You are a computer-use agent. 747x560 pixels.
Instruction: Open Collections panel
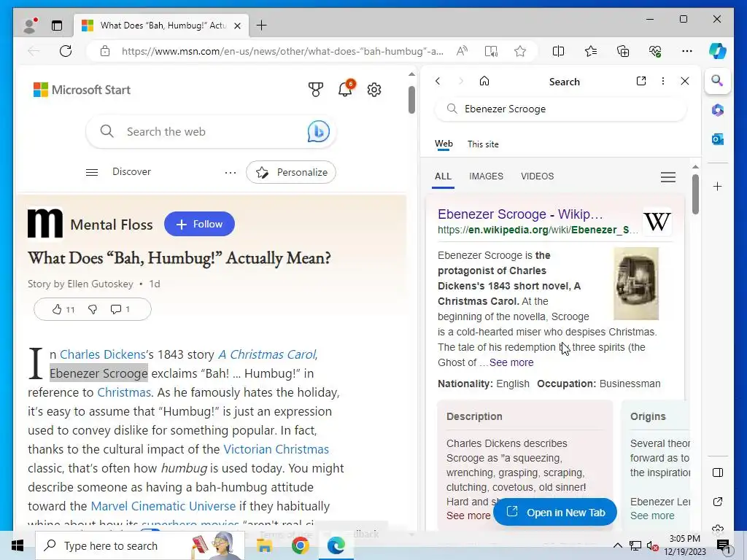coord(623,51)
